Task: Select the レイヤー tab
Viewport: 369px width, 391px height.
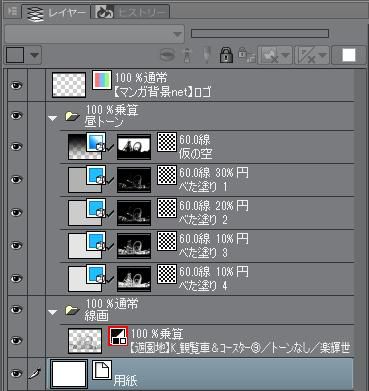Action: coord(56,12)
